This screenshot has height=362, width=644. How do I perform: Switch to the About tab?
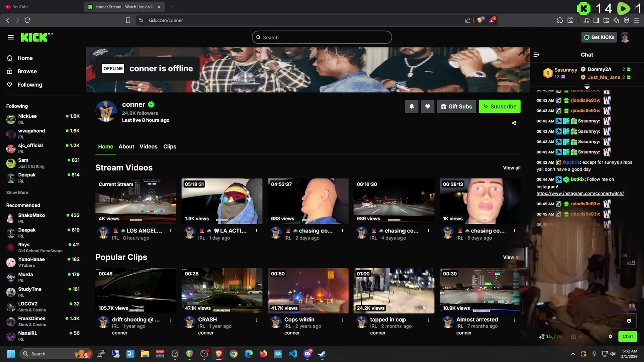[126, 146]
